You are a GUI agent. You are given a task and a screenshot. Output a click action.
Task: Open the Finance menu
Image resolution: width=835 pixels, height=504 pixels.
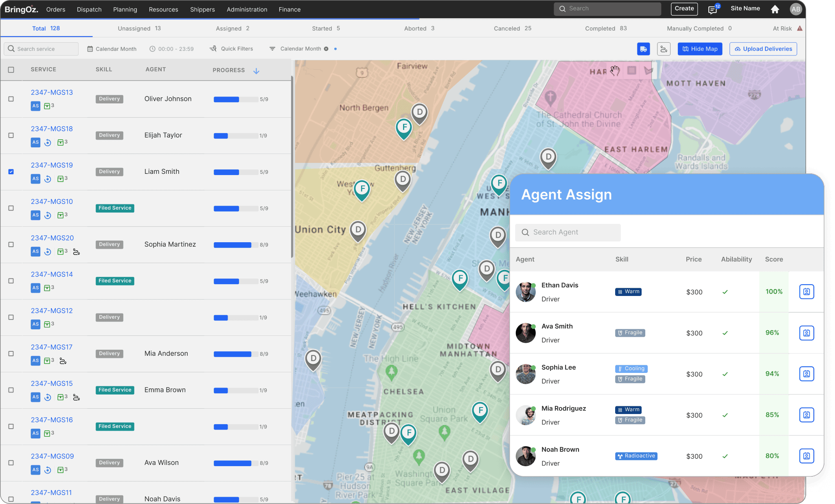point(289,9)
